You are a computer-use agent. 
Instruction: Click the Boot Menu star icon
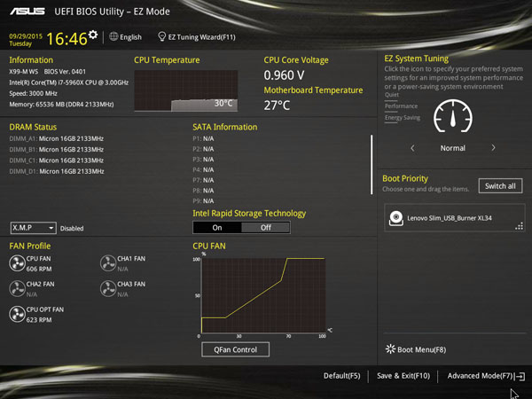point(390,348)
